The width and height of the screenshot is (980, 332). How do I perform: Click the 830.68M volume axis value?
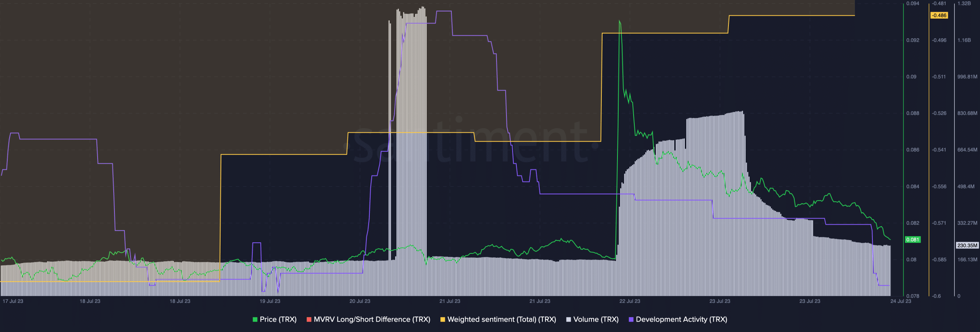point(967,113)
